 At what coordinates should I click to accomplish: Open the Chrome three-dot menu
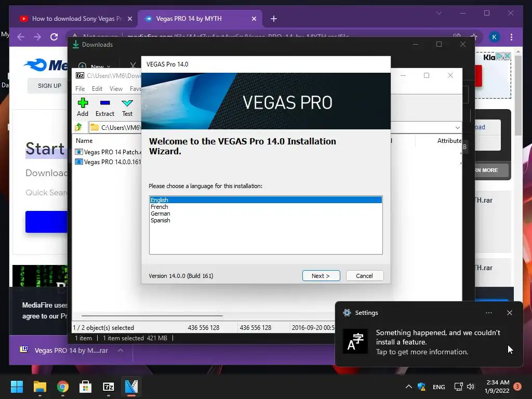click(511, 37)
